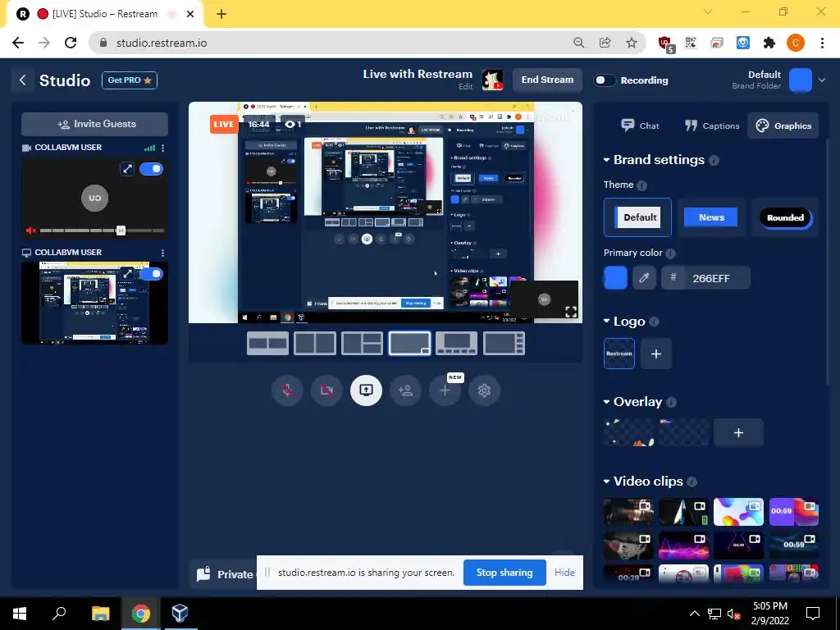840x630 pixels.
Task: Select the Default theme
Action: coord(637,217)
